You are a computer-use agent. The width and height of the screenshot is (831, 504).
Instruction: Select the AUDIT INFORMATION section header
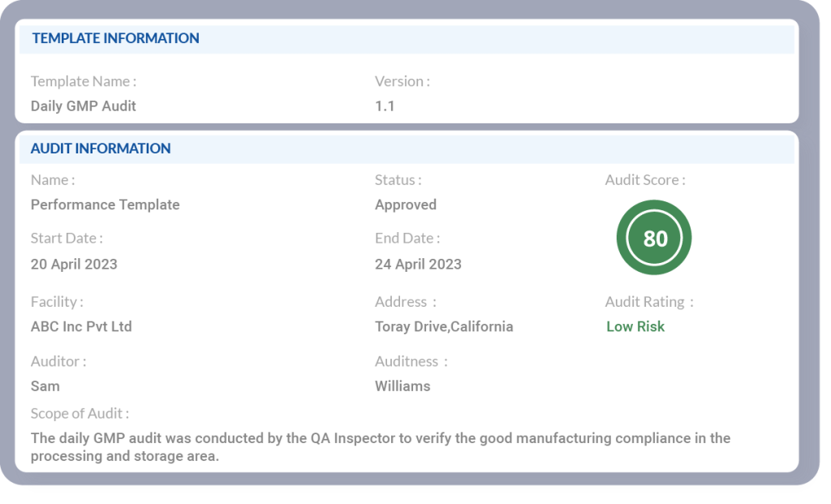click(101, 149)
